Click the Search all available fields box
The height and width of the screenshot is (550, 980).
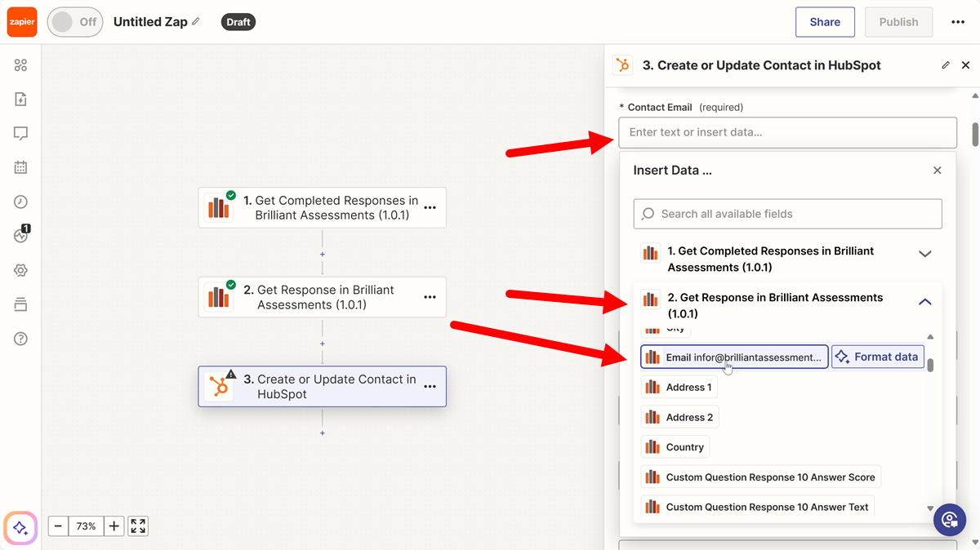point(787,213)
